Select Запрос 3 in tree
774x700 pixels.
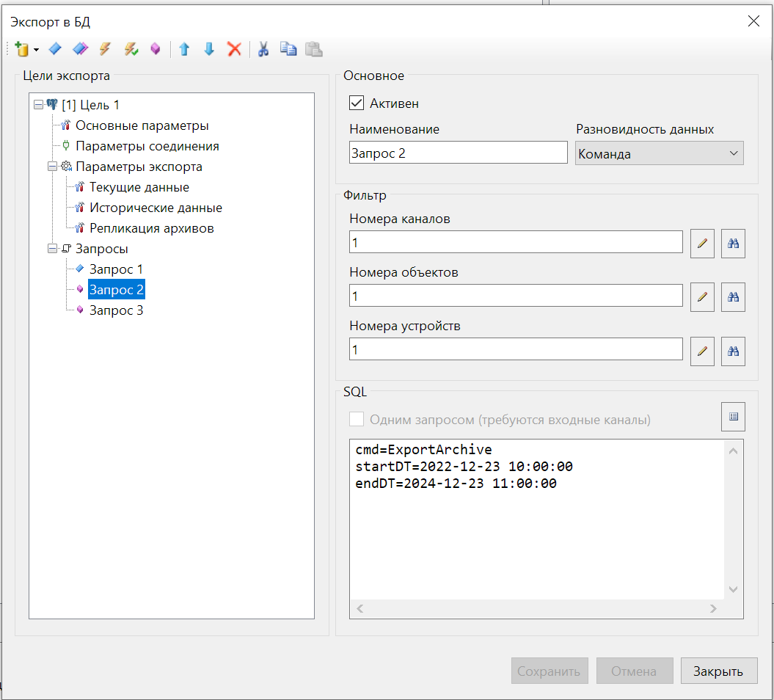(x=116, y=310)
